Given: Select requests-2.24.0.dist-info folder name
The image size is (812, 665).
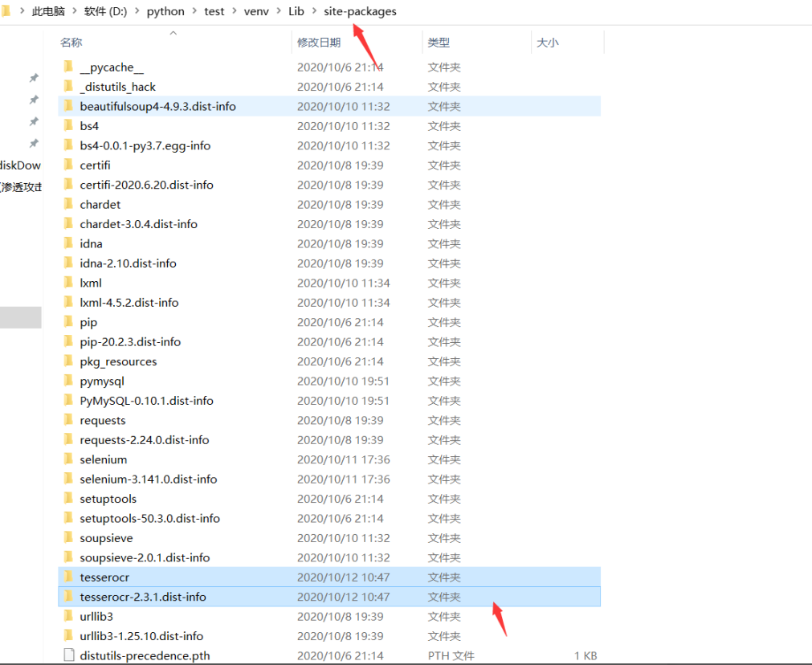Looking at the screenshot, I should pyautogui.click(x=145, y=439).
